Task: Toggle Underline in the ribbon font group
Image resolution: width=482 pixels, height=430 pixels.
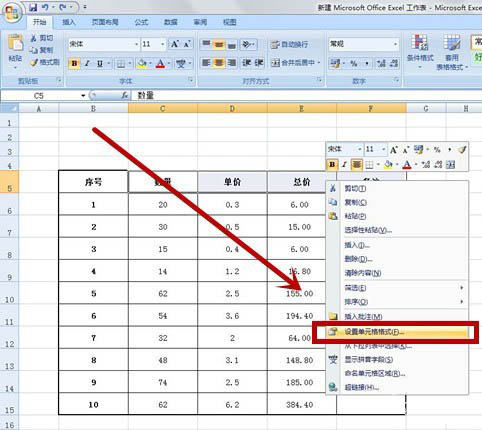Action: pos(99,63)
